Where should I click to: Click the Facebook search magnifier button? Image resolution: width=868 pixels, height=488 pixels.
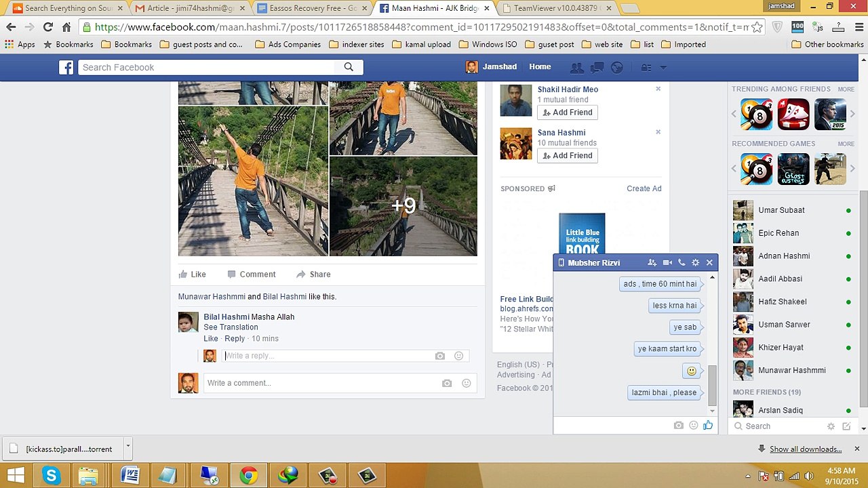pos(349,67)
